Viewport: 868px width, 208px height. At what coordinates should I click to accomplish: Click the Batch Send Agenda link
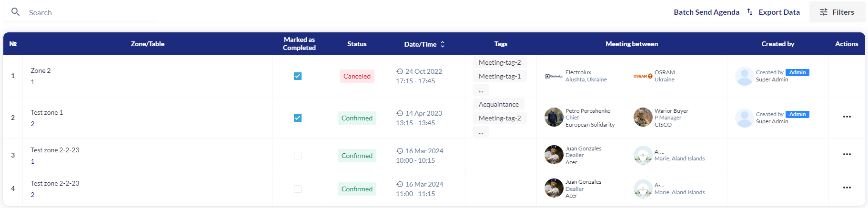coord(706,12)
